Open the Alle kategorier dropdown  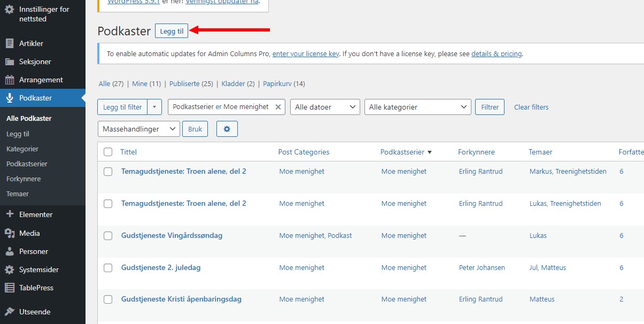click(x=418, y=107)
